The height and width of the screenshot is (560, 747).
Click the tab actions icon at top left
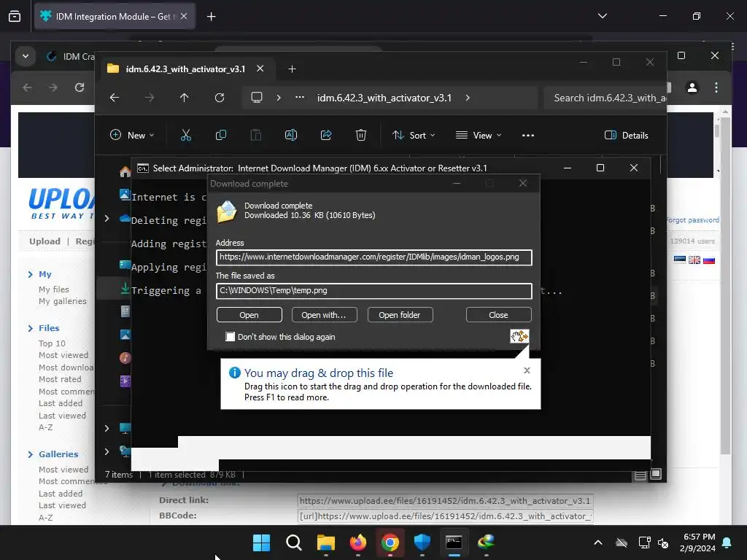[15, 16]
